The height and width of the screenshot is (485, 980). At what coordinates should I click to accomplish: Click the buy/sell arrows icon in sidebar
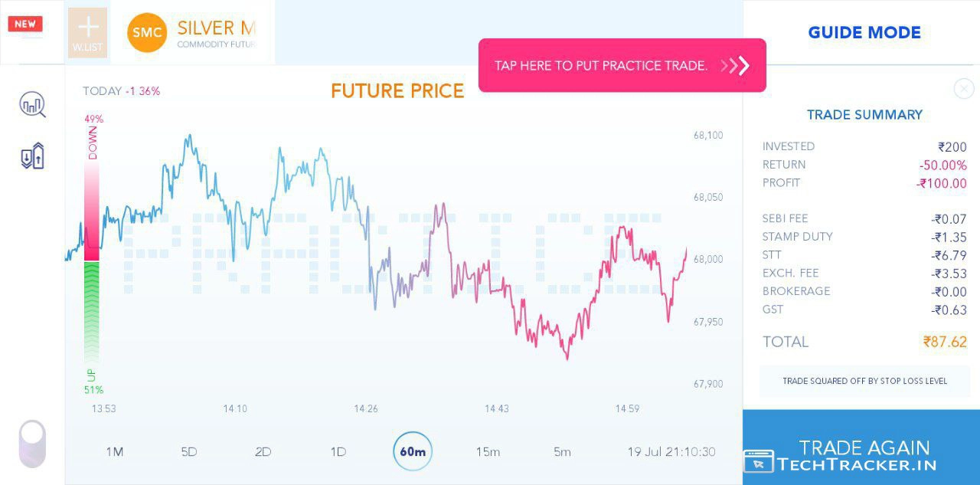32,156
